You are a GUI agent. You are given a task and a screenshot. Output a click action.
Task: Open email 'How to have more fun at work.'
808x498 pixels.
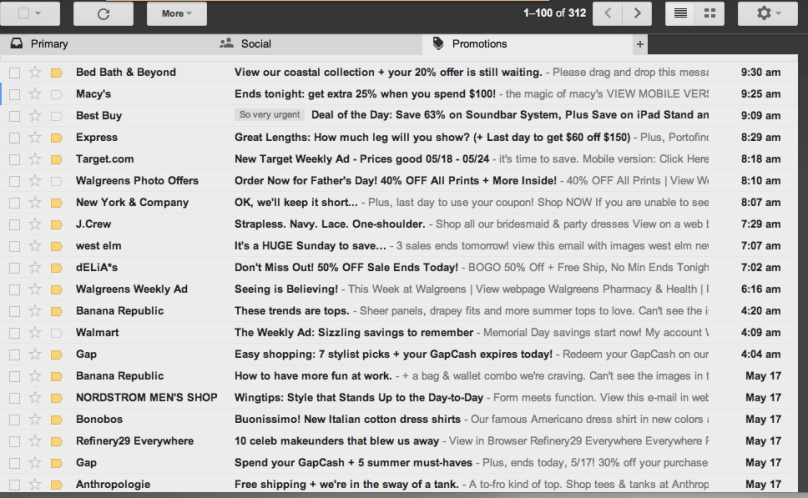pos(313,376)
